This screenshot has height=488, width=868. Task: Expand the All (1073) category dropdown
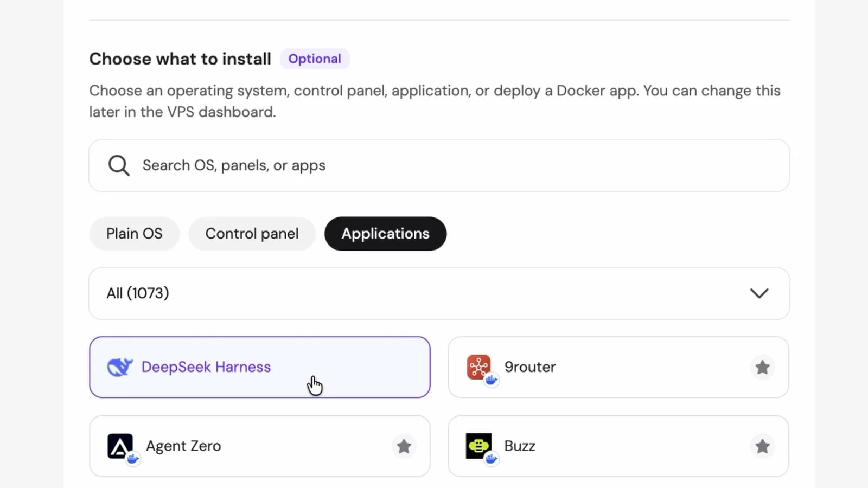439,293
